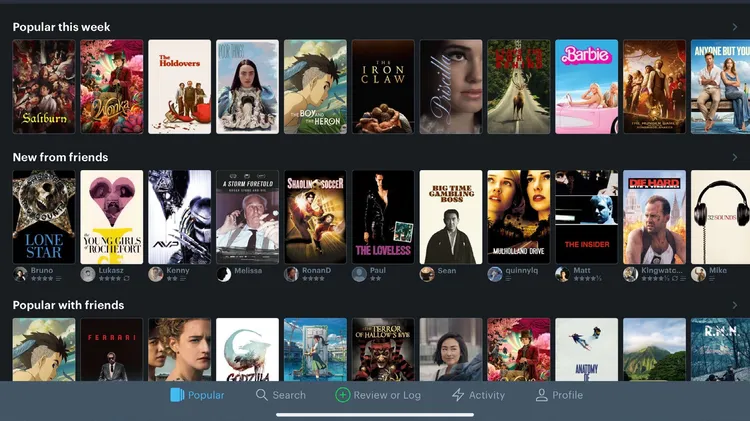The width and height of the screenshot is (750, 421).
Task: Open the Lone Star poster
Action: pos(44,217)
